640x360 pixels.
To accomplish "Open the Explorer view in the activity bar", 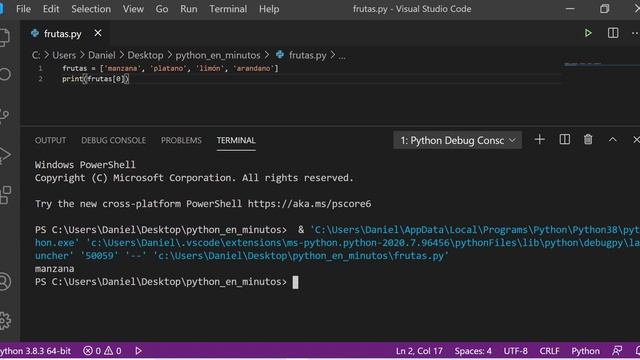I will (5, 37).
